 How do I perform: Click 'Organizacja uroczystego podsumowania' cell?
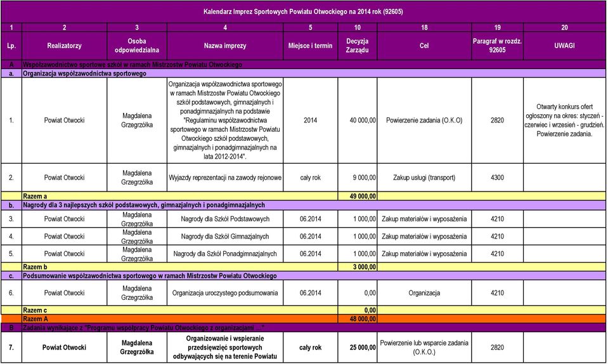225,293
